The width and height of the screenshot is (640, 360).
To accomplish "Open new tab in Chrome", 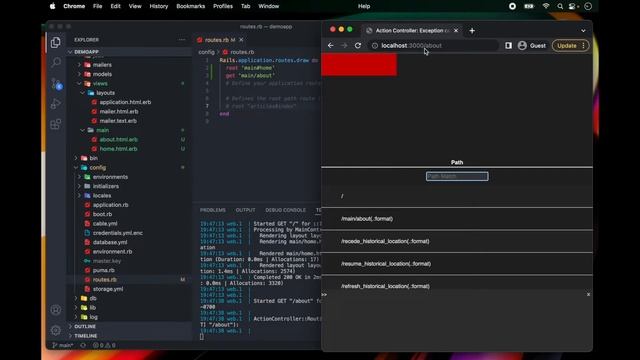I will 472,31.
